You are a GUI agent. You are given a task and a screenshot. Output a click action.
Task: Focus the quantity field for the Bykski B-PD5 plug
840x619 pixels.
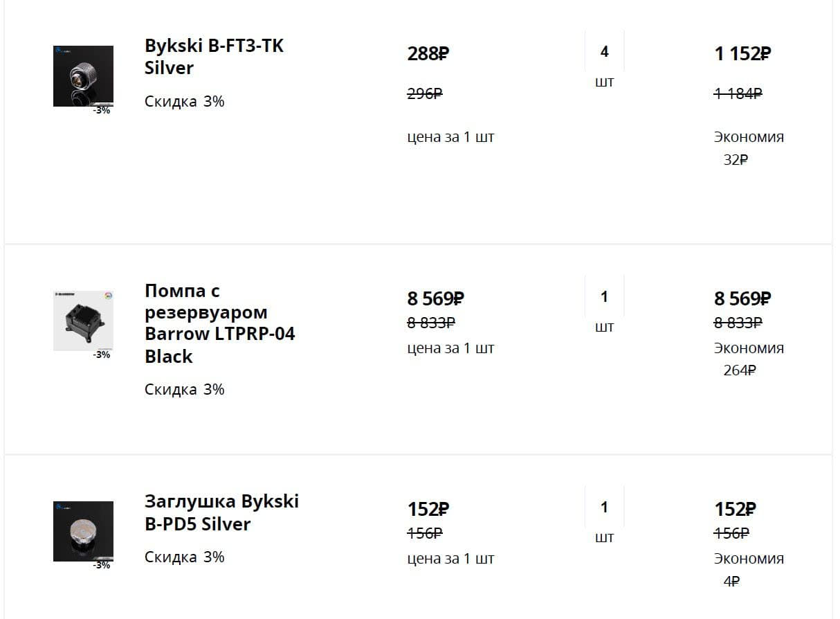pyautogui.click(x=604, y=508)
